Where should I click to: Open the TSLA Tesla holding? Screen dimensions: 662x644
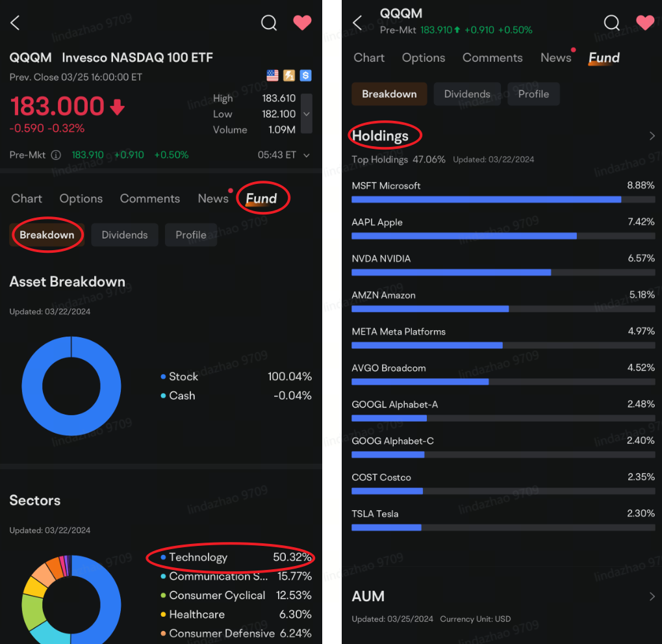(503, 521)
